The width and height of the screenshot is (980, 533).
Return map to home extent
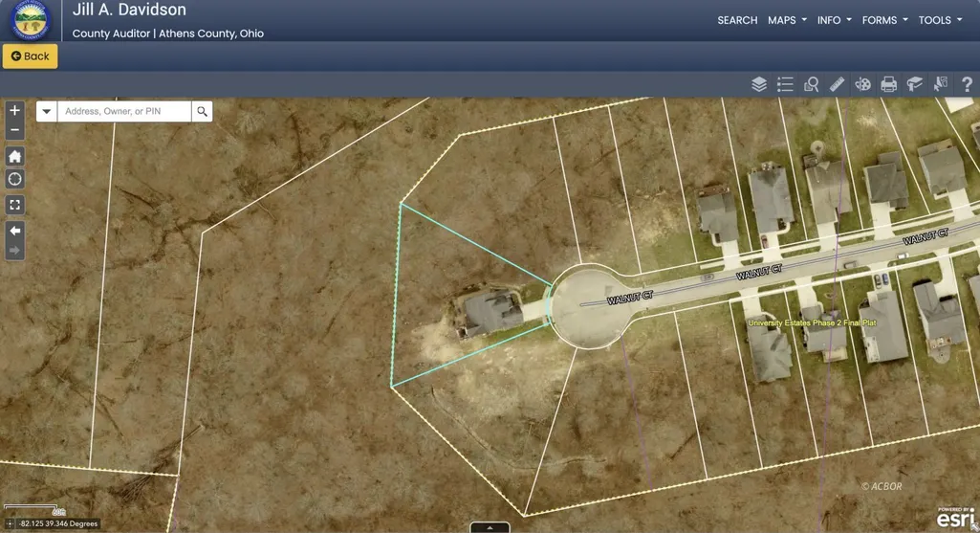click(14, 156)
